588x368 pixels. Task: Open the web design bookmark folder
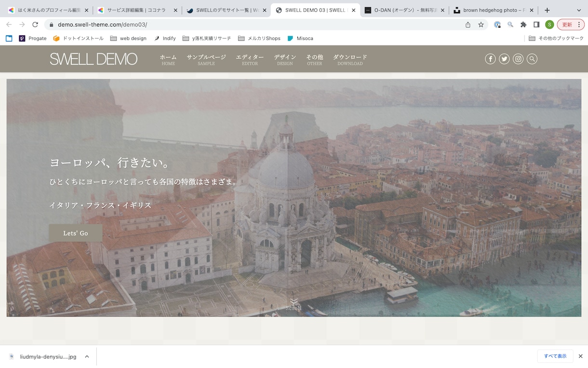(x=128, y=38)
